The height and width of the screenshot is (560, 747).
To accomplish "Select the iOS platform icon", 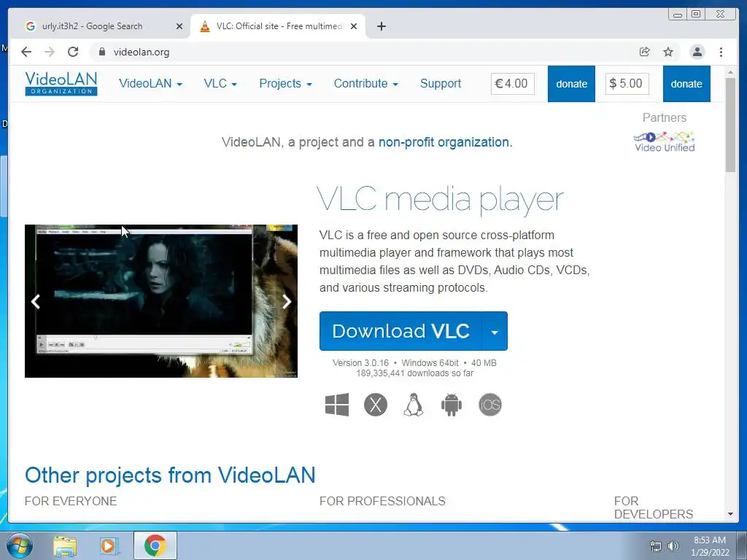I will click(x=490, y=405).
